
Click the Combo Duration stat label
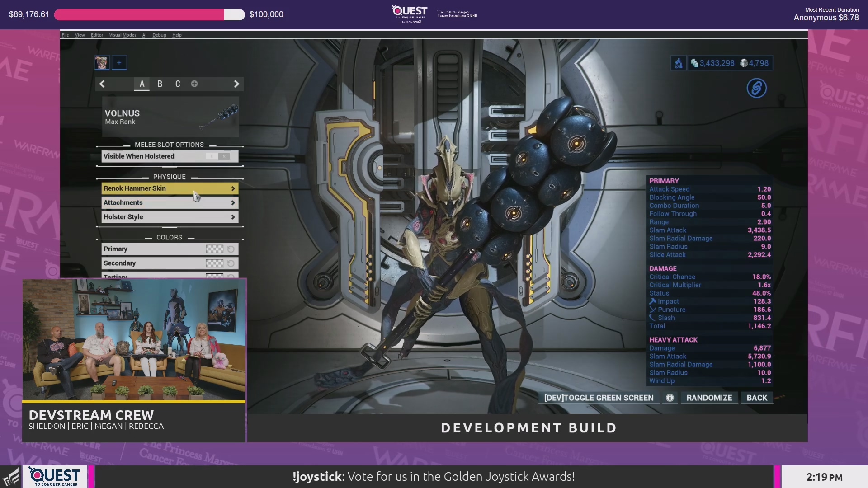674,206
